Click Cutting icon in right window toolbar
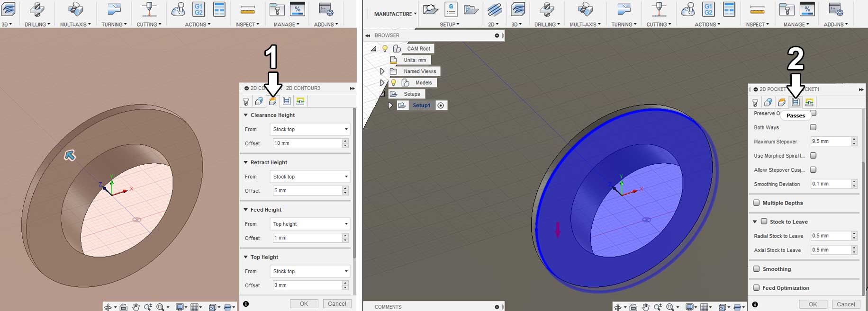The image size is (868, 311). pos(659,9)
